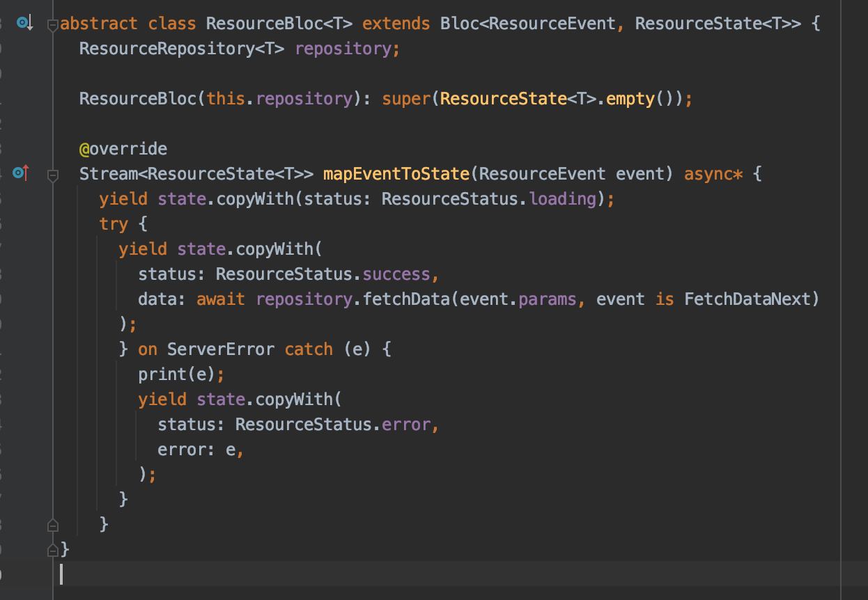The width and height of the screenshot is (868, 600).
Task: Click the fold end marker at class closing brace
Action: [x=52, y=549]
